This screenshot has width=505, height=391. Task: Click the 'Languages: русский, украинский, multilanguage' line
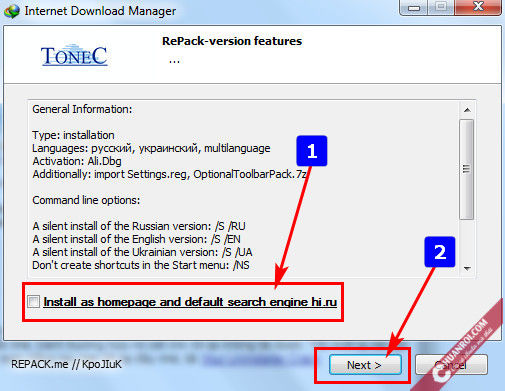tap(151, 148)
